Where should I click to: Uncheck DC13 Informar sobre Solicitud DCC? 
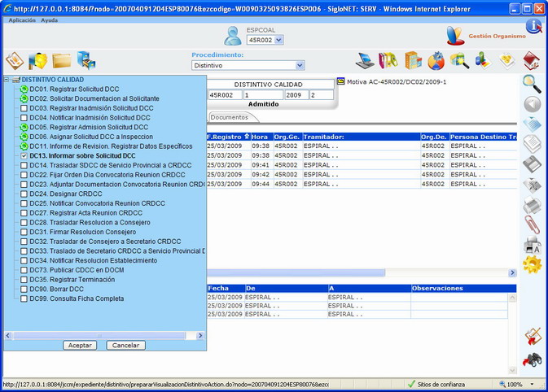pyautogui.click(x=24, y=156)
